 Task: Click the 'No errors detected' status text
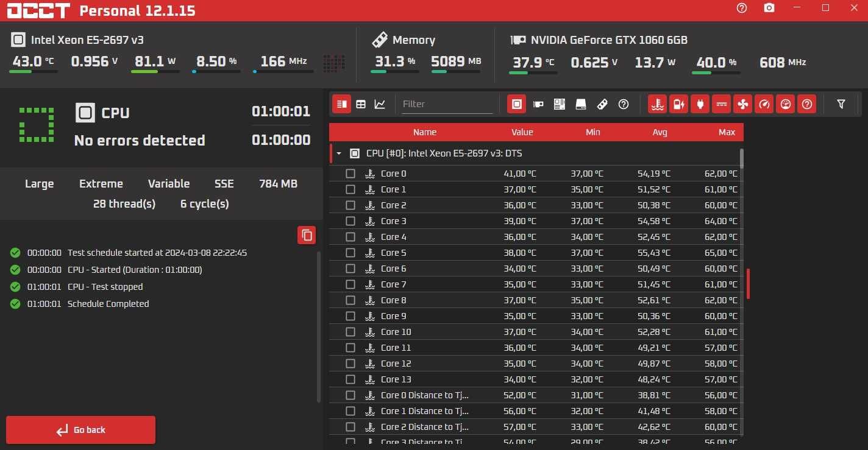coord(140,141)
